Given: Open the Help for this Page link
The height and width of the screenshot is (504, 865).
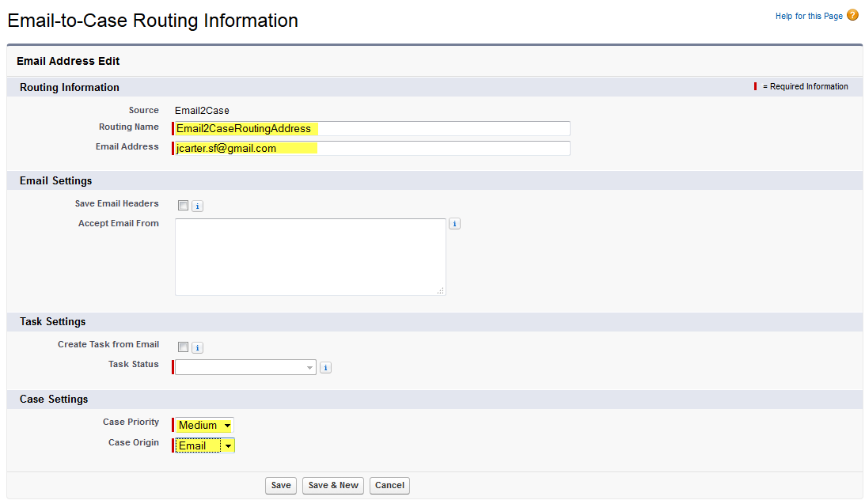Looking at the screenshot, I should [809, 16].
